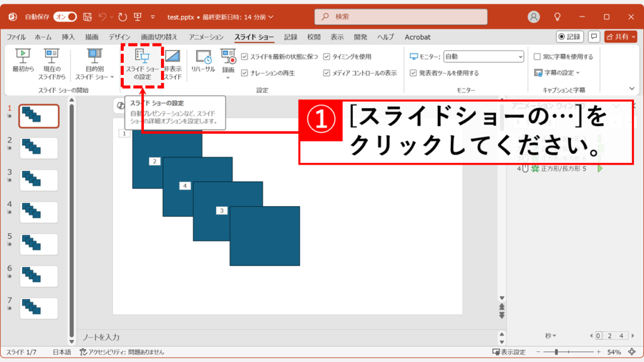Click the Rehearse timings (リハーサル) icon
Image resolution: width=644 pixels, height=362 pixels.
(x=203, y=57)
